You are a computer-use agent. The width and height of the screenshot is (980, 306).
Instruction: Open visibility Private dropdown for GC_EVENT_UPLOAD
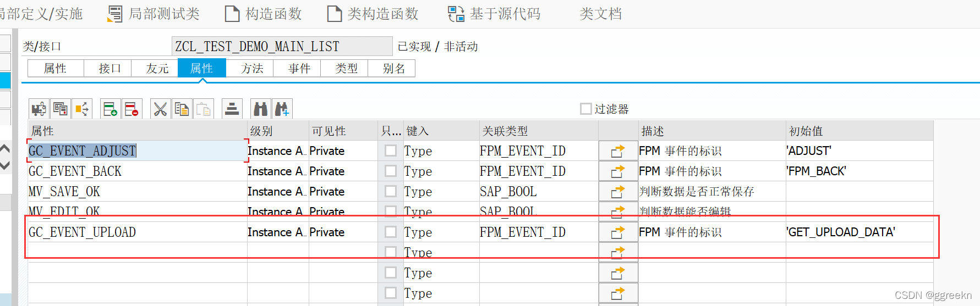(x=343, y=232)
